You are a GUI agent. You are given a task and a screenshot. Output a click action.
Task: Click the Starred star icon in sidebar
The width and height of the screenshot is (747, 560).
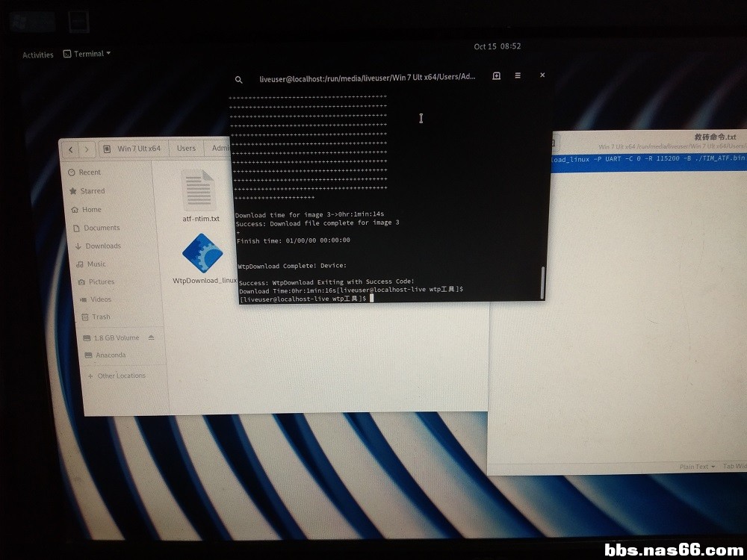73,191
